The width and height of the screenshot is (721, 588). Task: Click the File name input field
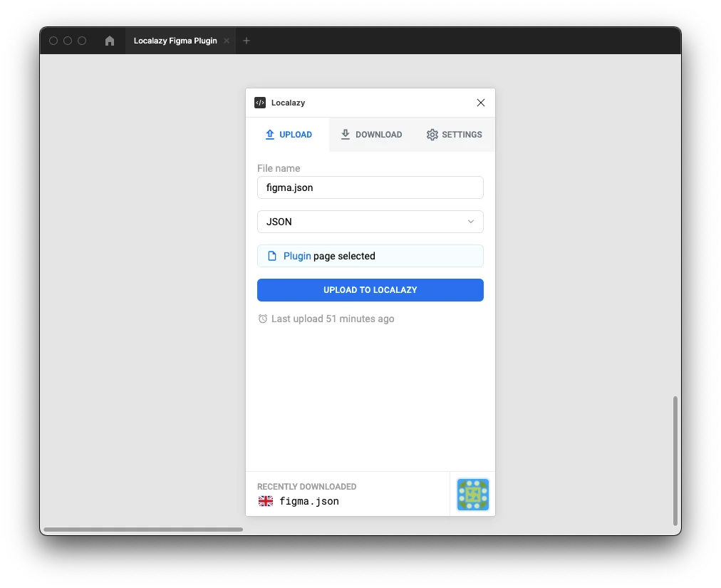pyautogui.click(x=370, y=187)
